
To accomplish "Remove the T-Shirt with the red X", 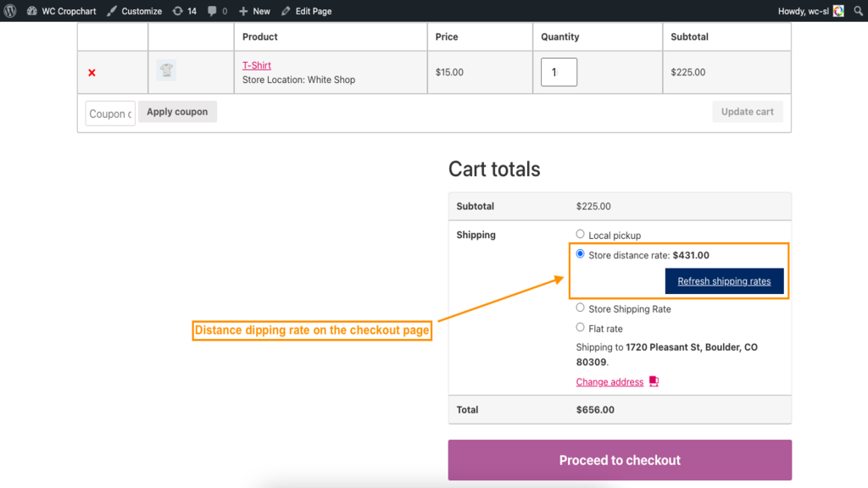I will tap(92, 73).
